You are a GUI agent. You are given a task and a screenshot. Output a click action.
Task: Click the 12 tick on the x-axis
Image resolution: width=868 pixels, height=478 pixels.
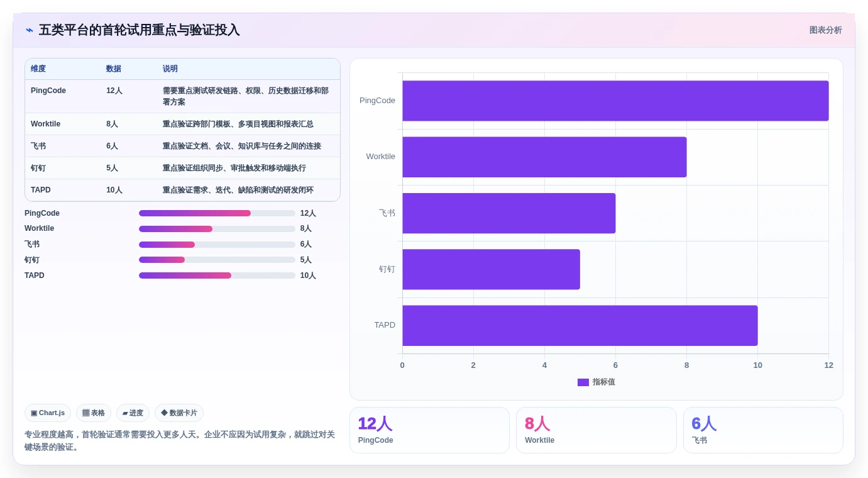point(828,365)
